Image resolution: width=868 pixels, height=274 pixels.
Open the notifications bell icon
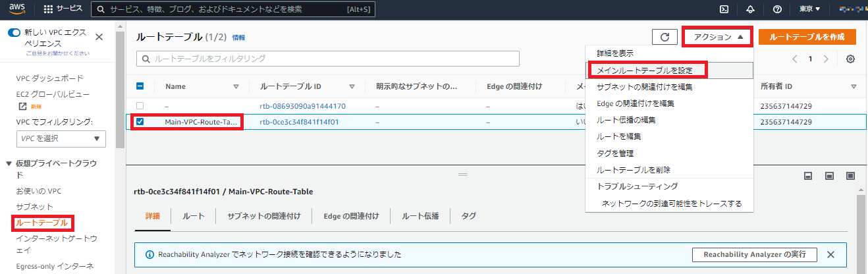click(x=750, y=9)
